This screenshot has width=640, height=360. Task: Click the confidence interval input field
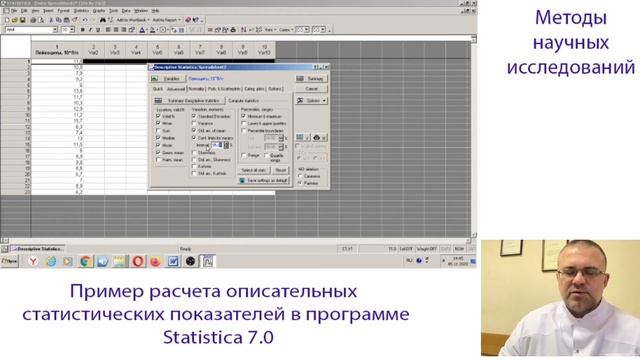pyautogui.click(x=217, y=145)
